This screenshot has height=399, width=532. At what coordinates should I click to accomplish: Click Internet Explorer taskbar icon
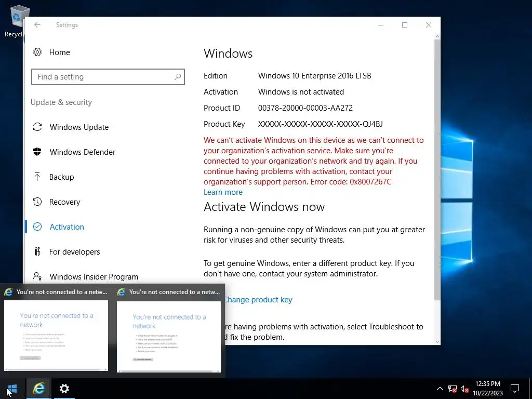tap(38, 389)
